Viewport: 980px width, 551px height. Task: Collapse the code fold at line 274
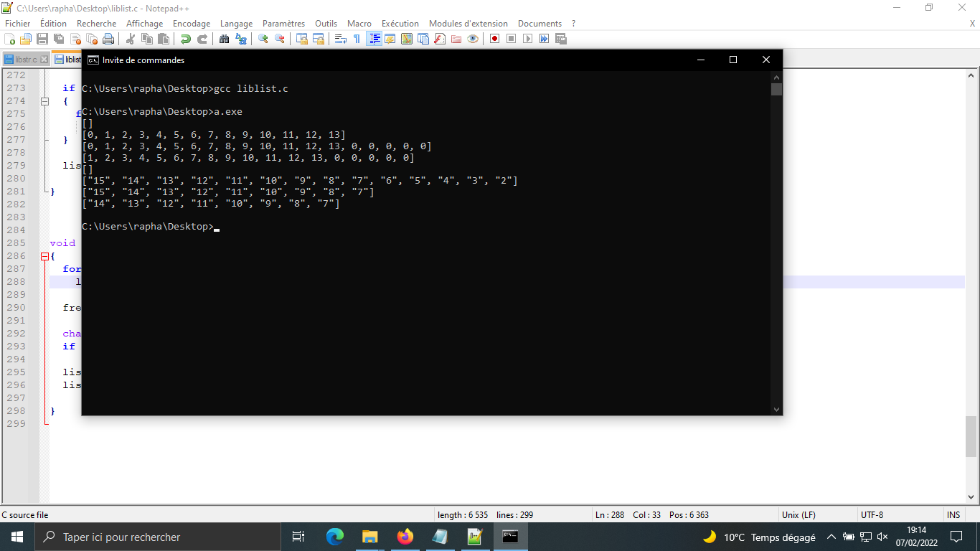[44, 101]
